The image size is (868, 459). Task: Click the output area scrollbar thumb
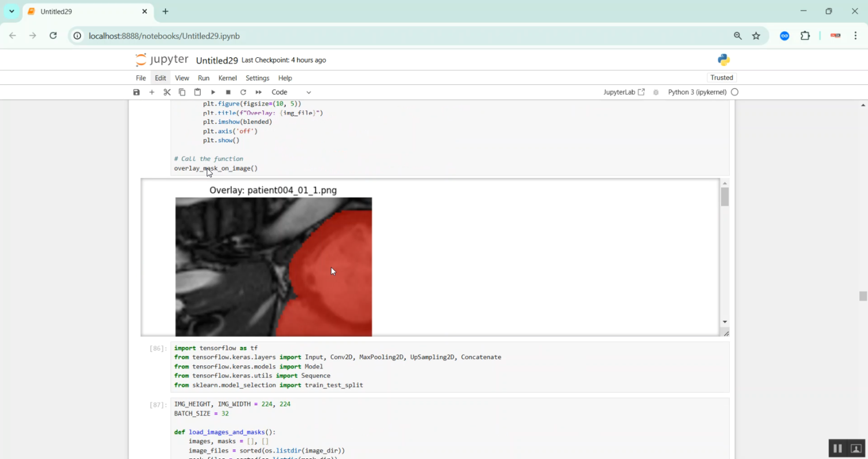(x=725, y=197)
